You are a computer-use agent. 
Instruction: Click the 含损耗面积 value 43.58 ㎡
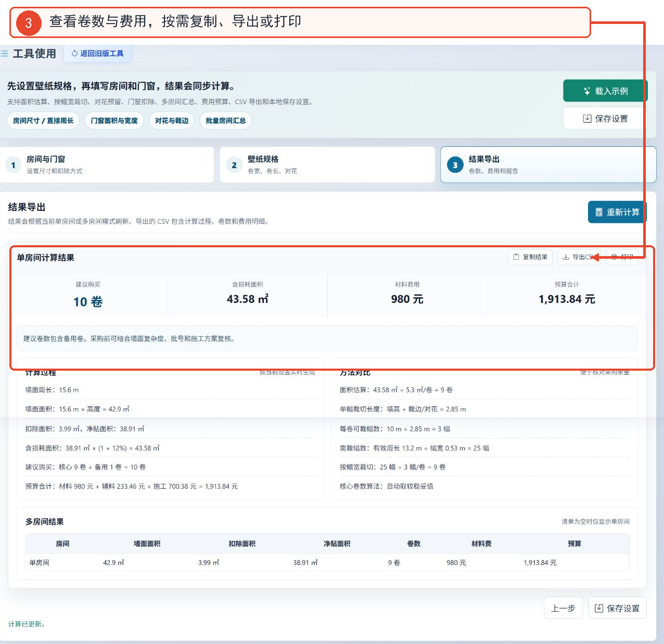[x=248, y=299]
